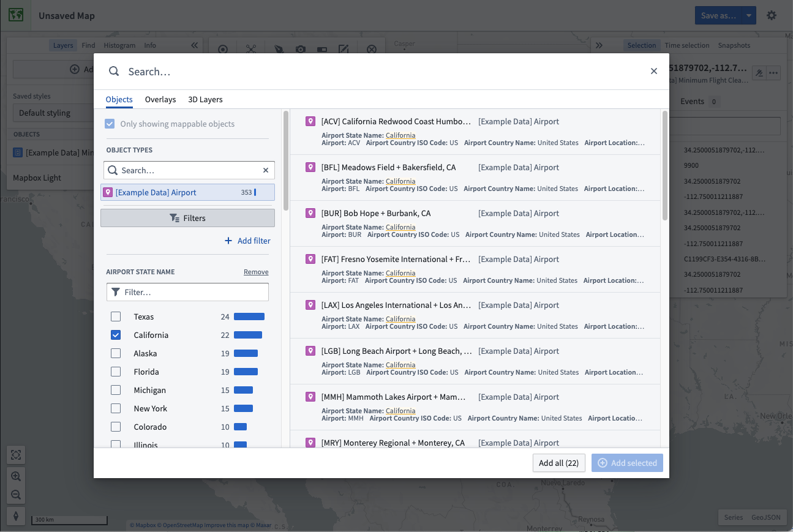Click the Filters button

187,218
